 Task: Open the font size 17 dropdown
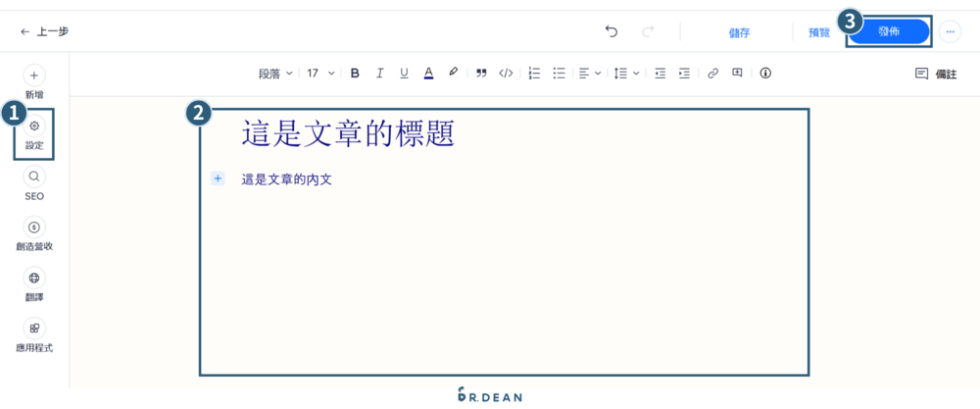[320, 74]
